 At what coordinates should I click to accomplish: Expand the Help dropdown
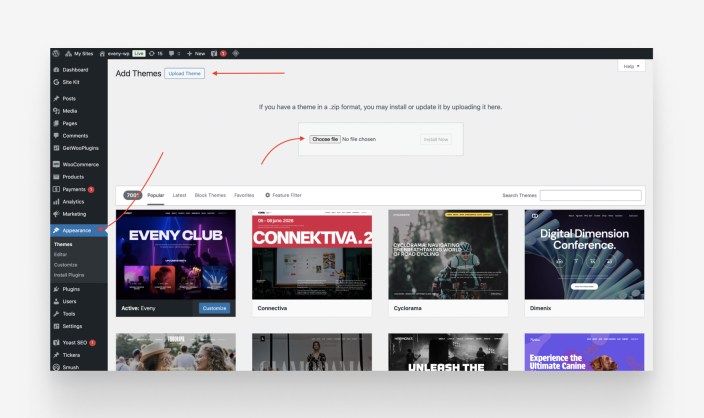(631, 66)
